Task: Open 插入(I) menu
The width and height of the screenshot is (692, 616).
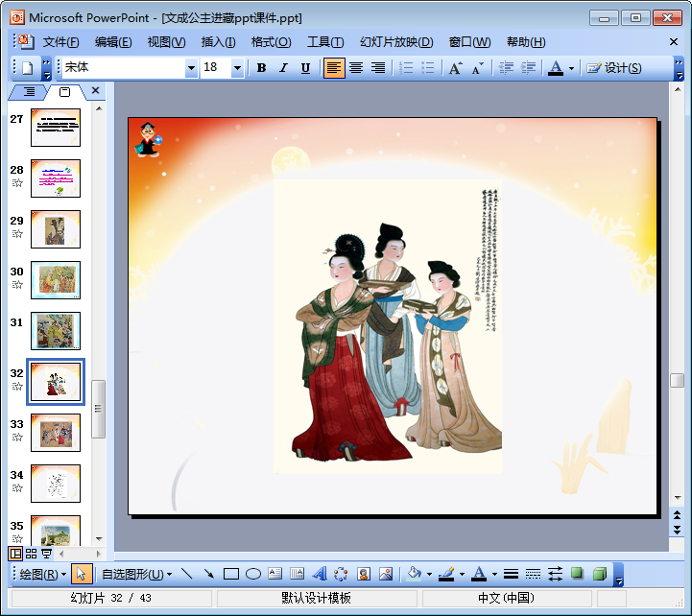Action: click(x=218, y=42)
